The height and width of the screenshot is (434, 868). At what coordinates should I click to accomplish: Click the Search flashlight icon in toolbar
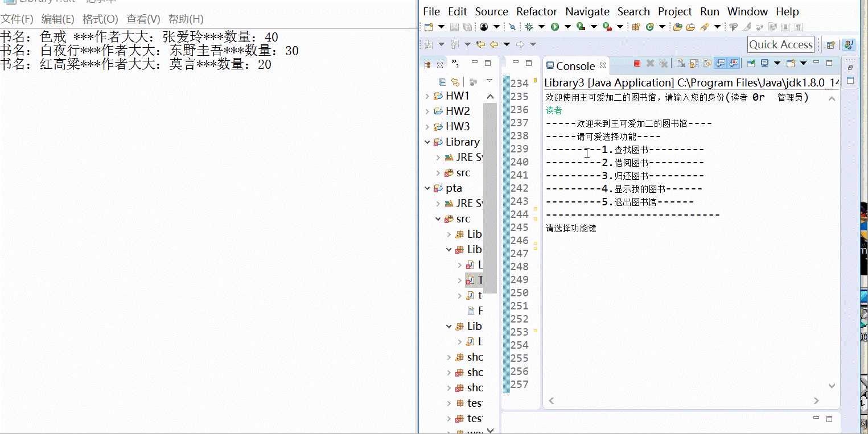click(x=705, y=27)
